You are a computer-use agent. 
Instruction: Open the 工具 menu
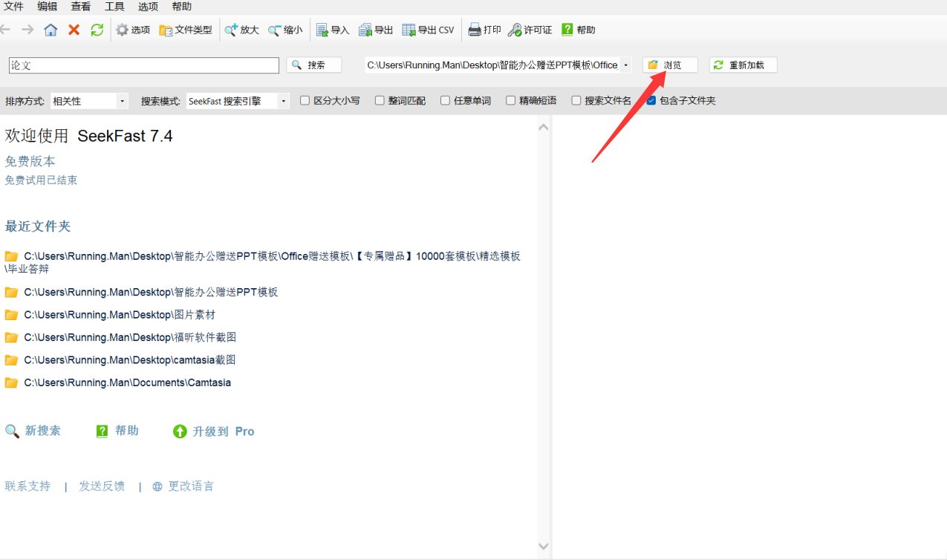click(114, 7)
